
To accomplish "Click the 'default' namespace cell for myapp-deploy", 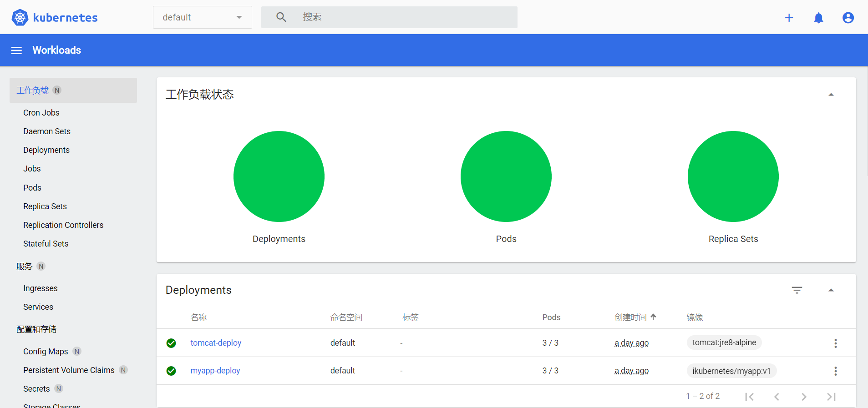I will point(343,371).
